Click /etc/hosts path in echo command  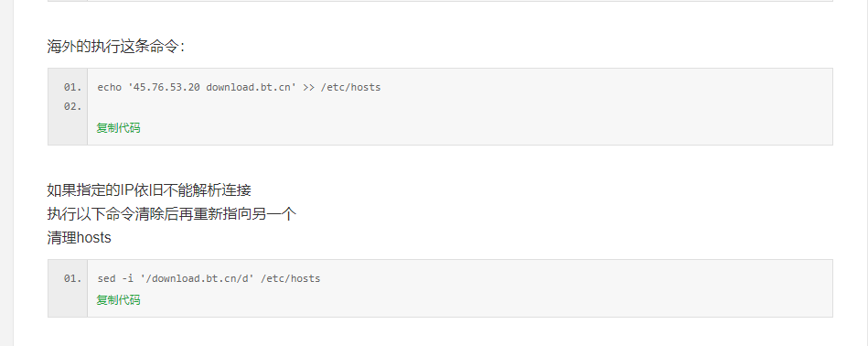(x=351, y=88)
